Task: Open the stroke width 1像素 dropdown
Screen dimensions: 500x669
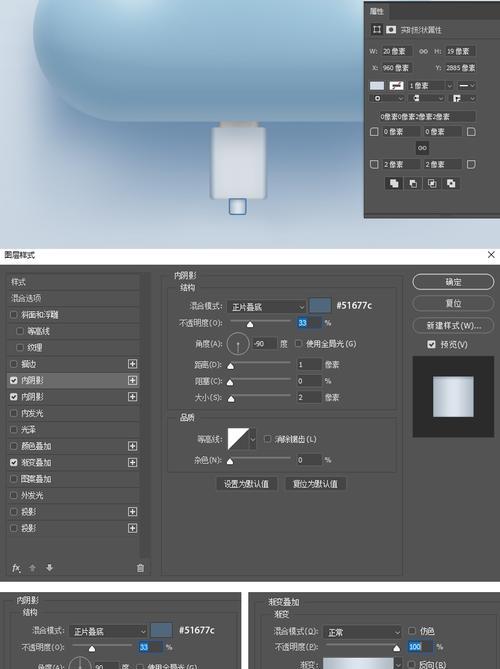Action: click(430, 86)
